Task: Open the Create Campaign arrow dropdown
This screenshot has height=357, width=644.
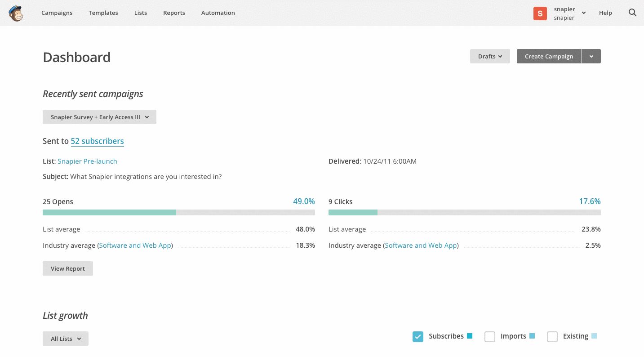Action: pos(591,56)
